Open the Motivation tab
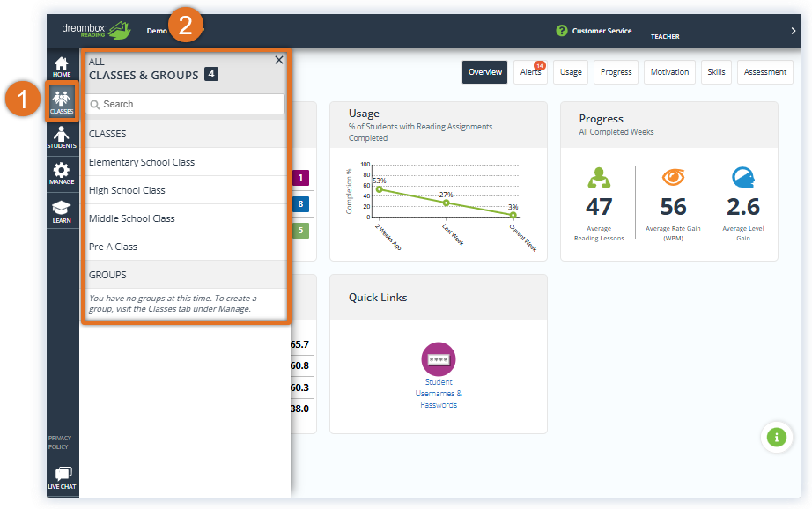This screenshot has width=812, height=509. [x=670, y=72]
